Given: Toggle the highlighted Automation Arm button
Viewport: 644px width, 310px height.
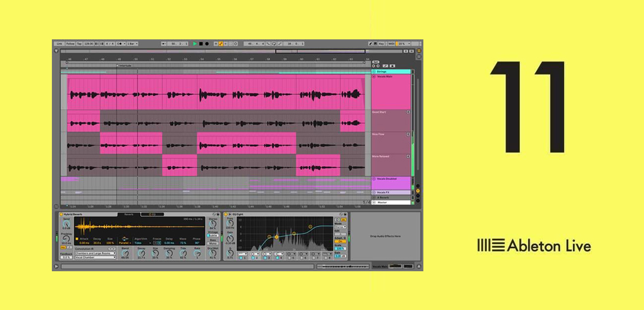Looking at the screenshot, I should pos(221,44).
